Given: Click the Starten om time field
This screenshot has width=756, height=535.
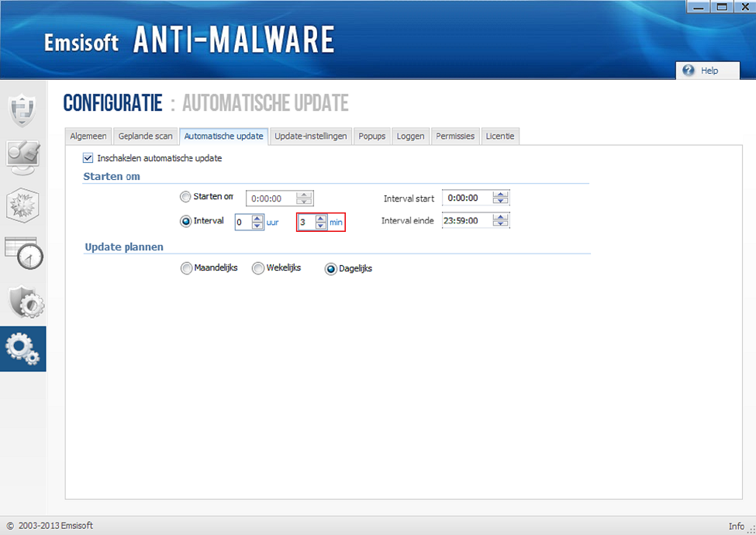Looking at the screenshot, I should (x=271, y=198).
